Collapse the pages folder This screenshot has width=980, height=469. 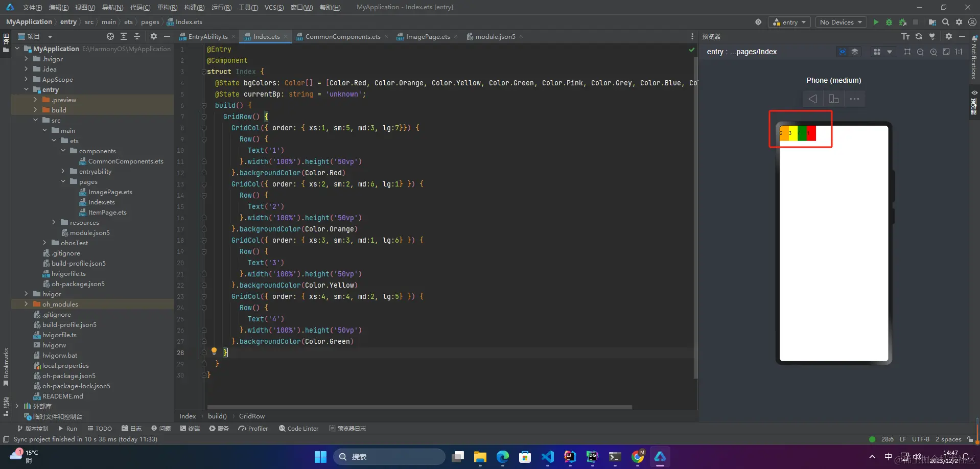(63, 181)
